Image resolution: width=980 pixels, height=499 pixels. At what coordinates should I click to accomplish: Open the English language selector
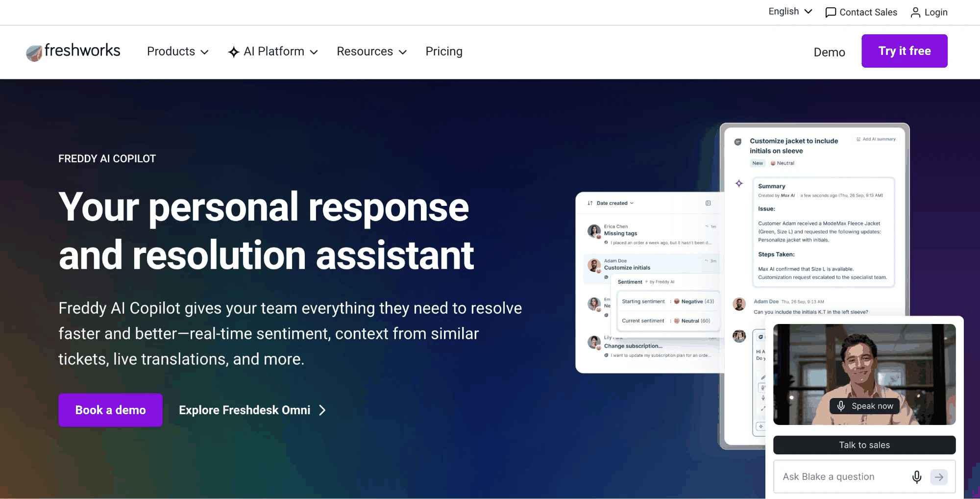pos(790,12)
